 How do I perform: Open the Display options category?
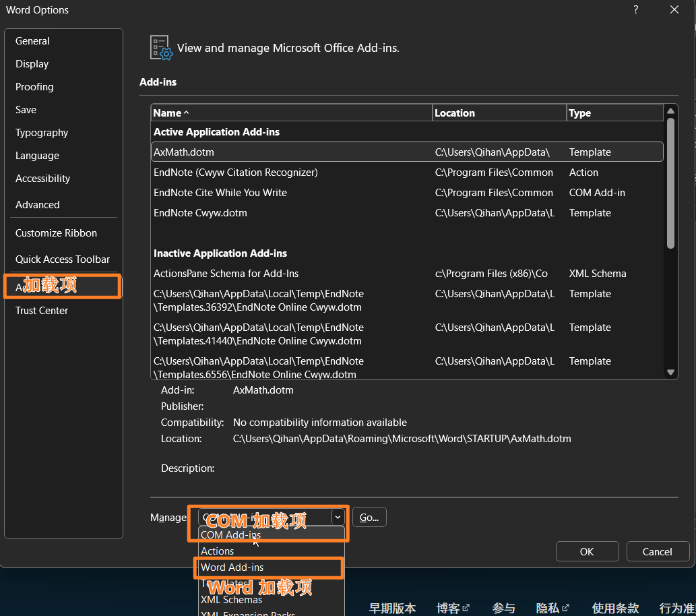click(63, 64)
